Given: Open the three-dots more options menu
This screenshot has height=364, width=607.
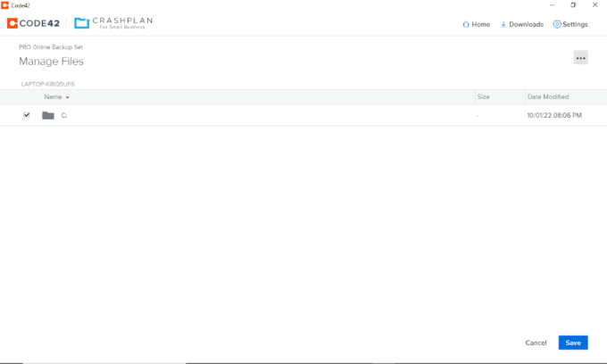Looking at the screenshot, I should click(x=580, y=58).
